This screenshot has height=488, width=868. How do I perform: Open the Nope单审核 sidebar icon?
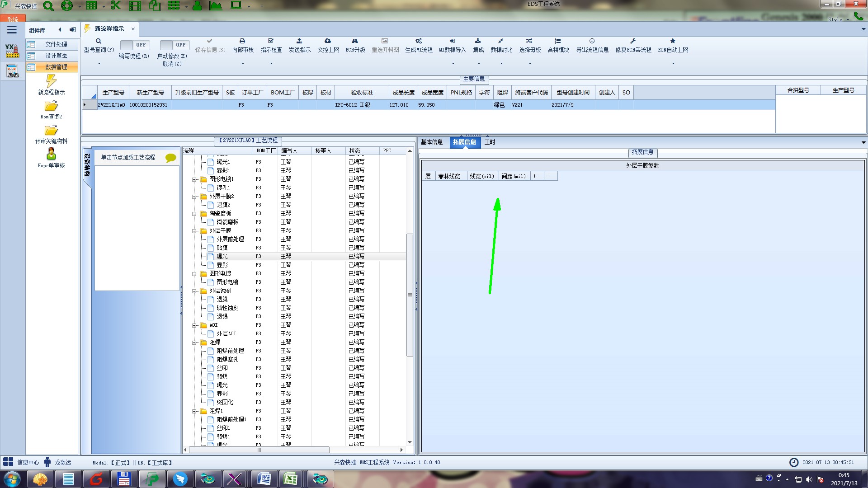(51, 155)
